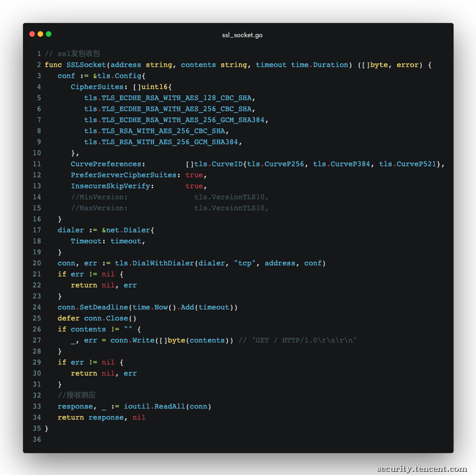Click the 'PreferServerCipherSuites' field name
Viewport: 476px width, 475px height.
123,175
